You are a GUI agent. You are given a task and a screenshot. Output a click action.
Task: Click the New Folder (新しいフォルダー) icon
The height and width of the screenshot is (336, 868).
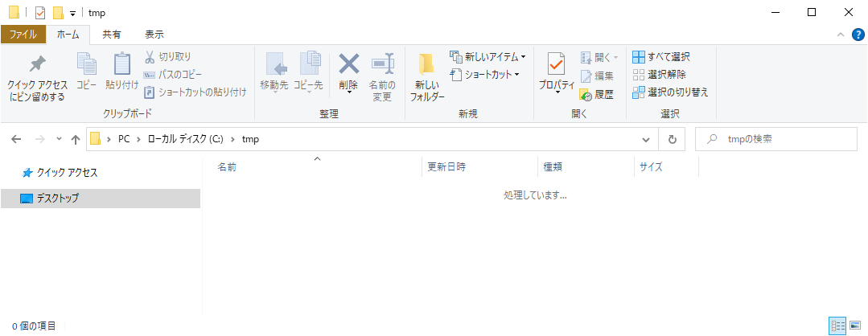point(426,64)
